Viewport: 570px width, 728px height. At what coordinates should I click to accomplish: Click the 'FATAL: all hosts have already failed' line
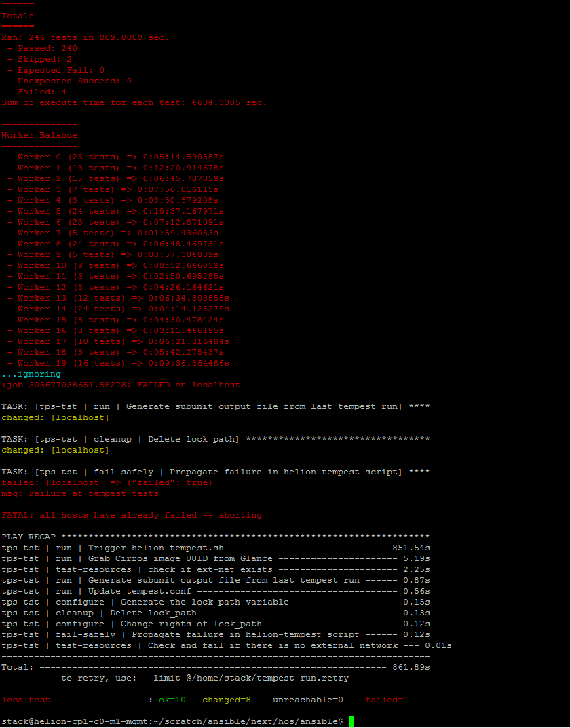pyautogui.click(x=132, y=516)
